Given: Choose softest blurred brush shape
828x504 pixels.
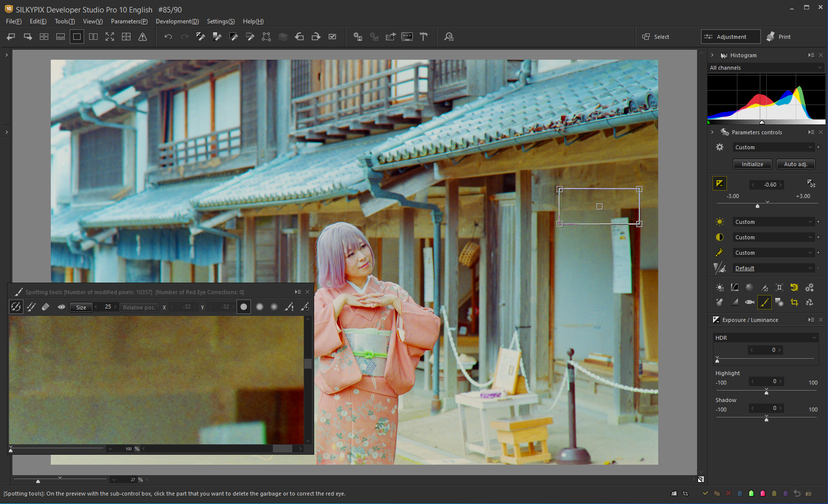Looking at the screenshot, I should (x=274, y=307).
